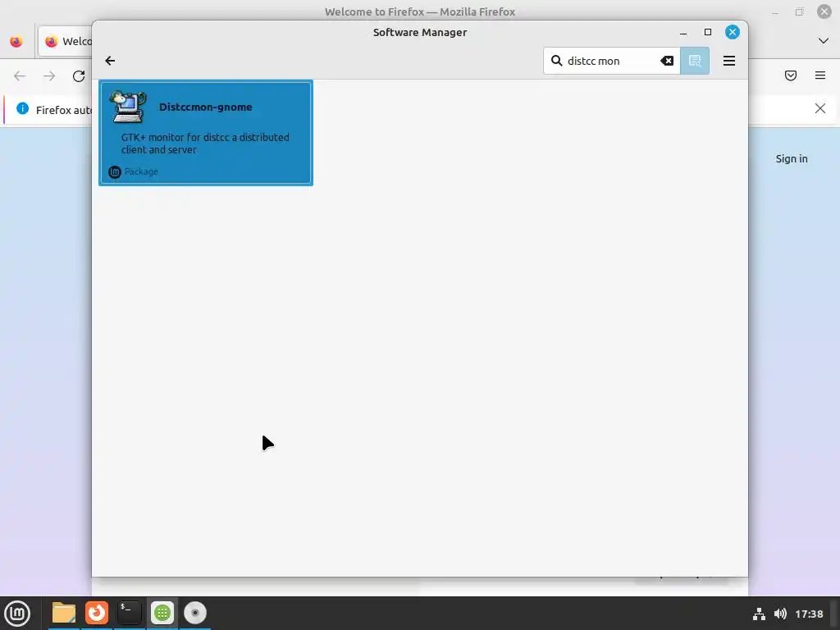This screenshot has width=840, height=630.
Task: Open the Pocket icon in Firefox toolbar
Action: (x=791, y=75)
